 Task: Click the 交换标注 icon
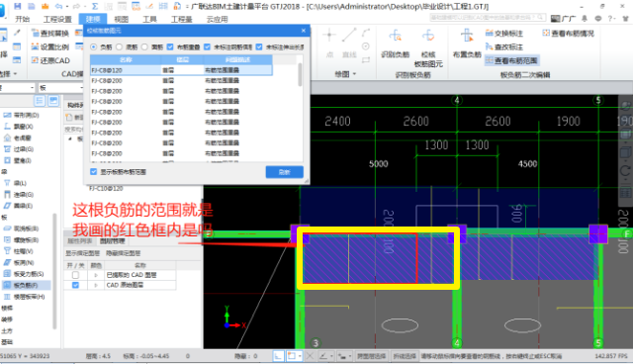(504, 34)
